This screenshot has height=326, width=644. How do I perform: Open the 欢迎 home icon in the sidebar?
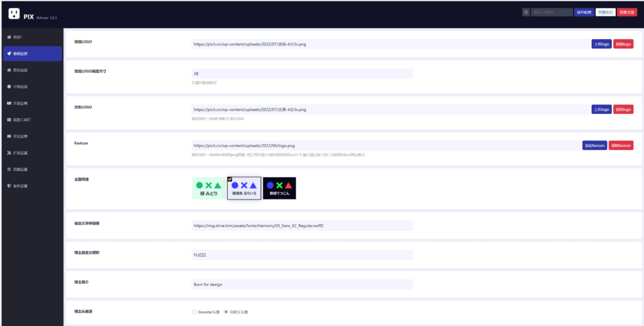point(9,37)
